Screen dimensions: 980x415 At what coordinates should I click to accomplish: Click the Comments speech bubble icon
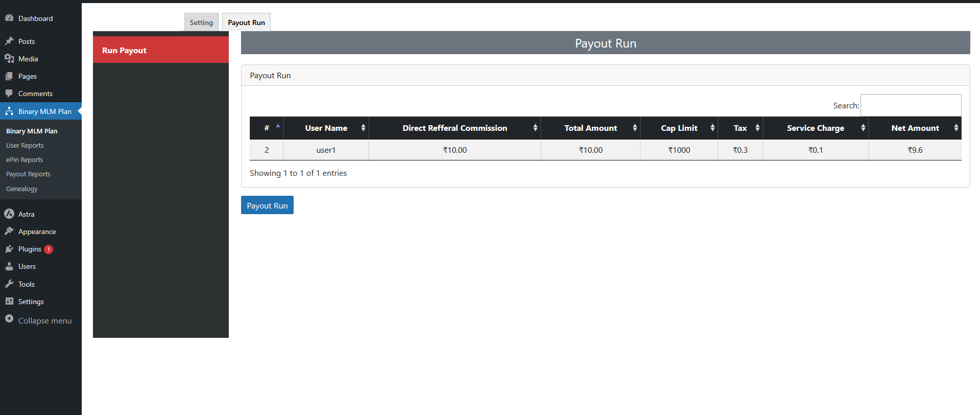click(x=9, y=94)
